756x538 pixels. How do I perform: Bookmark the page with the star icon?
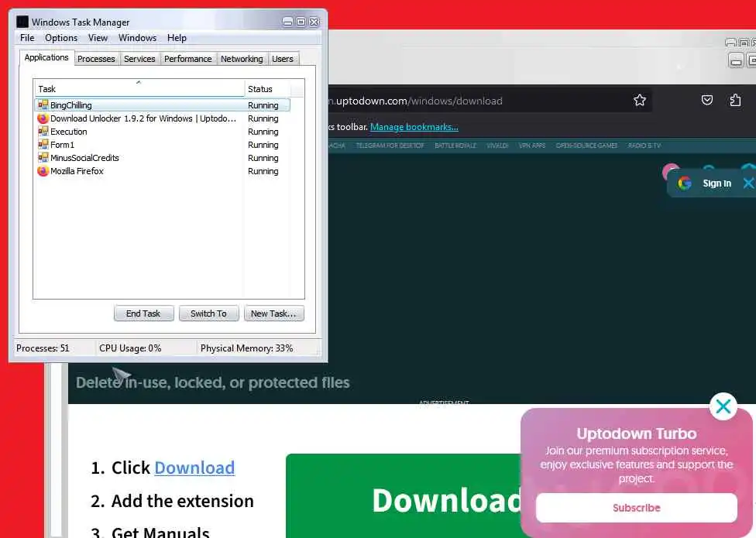pos(639,100)
